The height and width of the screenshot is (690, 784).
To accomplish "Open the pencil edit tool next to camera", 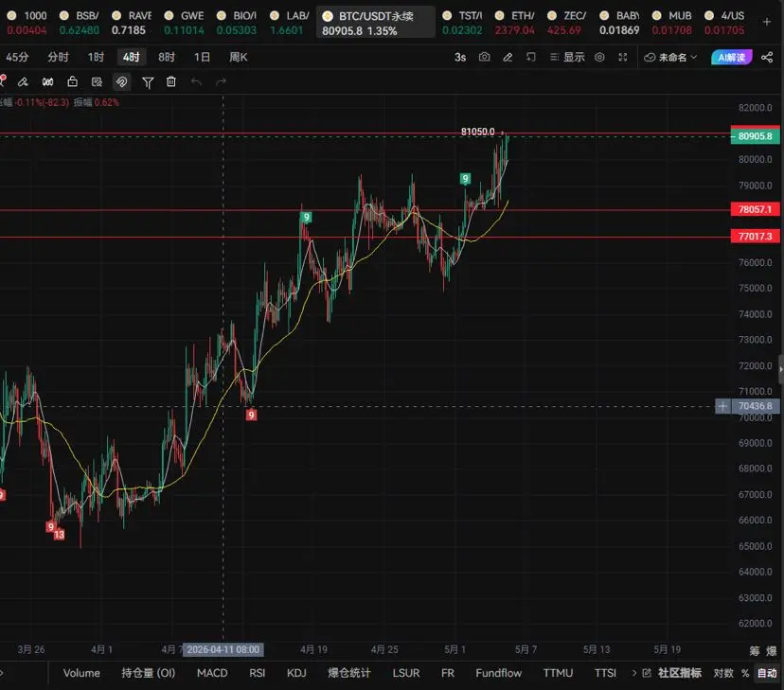I will point(508,57).
